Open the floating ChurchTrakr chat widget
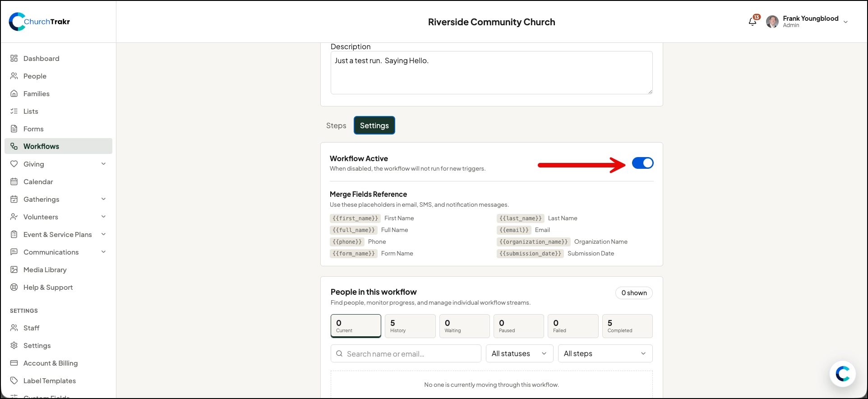This screenshot has width=868, height=399. (x=842, y=374)
